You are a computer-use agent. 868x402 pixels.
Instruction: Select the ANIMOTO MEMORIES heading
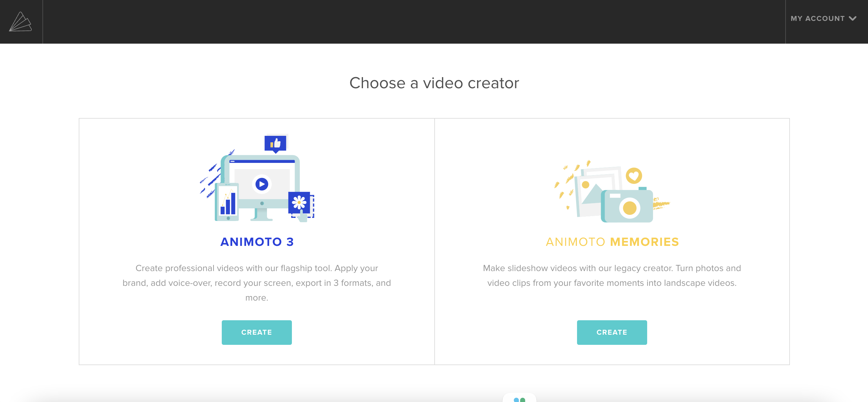click(x=612, y=242)
